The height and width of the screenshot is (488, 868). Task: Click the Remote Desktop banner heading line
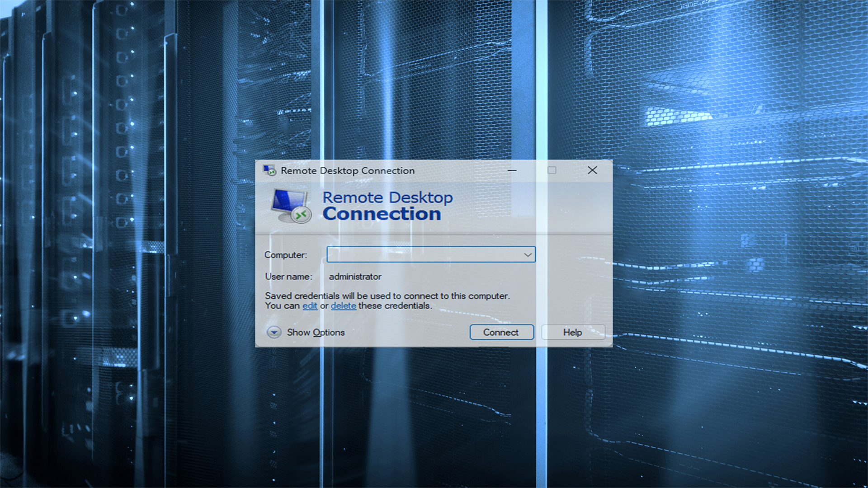pyautogui.click(x=387, y=197)
